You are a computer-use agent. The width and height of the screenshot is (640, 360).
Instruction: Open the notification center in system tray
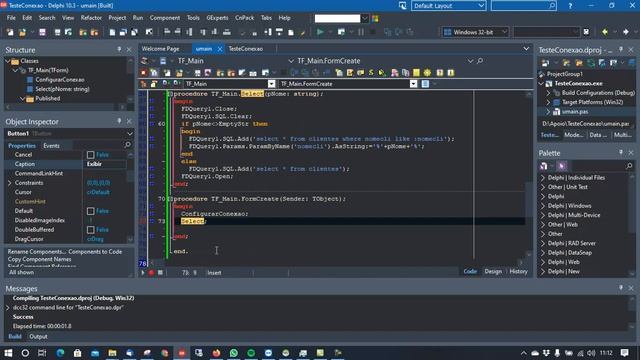pos(624,353)
